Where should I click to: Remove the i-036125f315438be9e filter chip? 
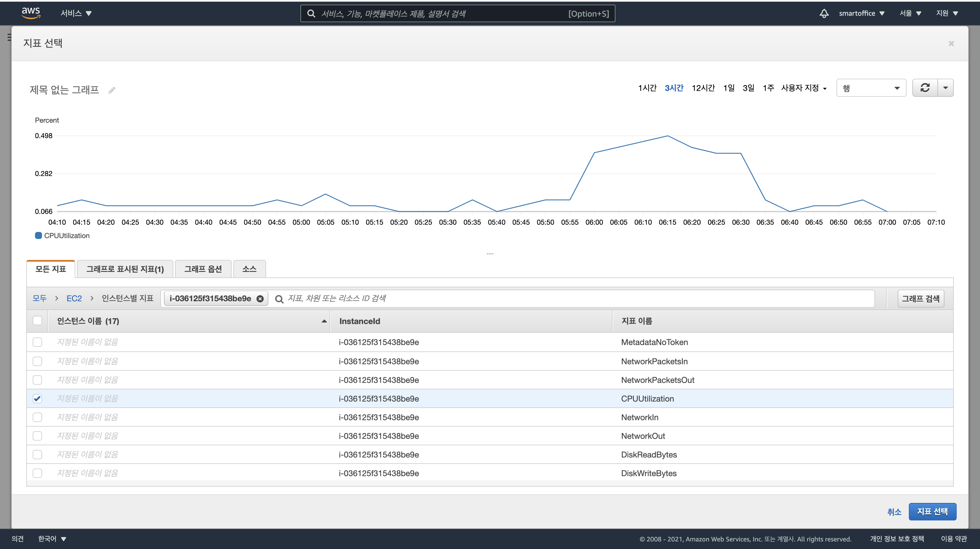(260, 299)
